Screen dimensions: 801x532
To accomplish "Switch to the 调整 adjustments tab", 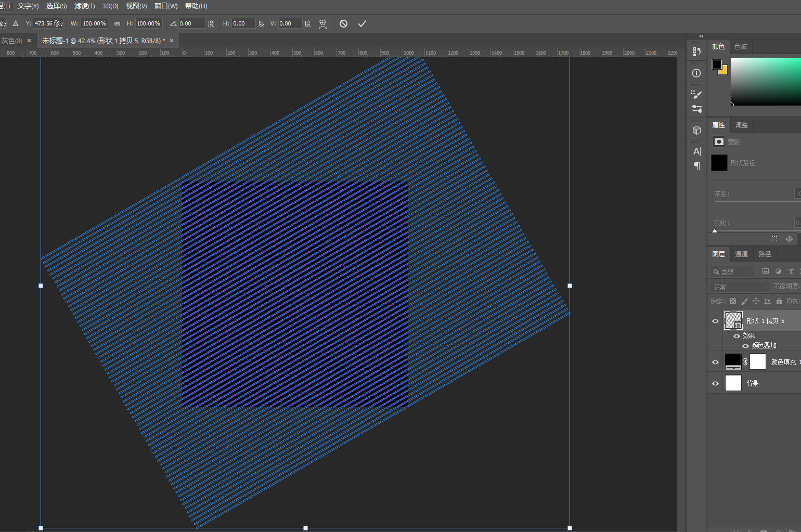I will (741, 125).
